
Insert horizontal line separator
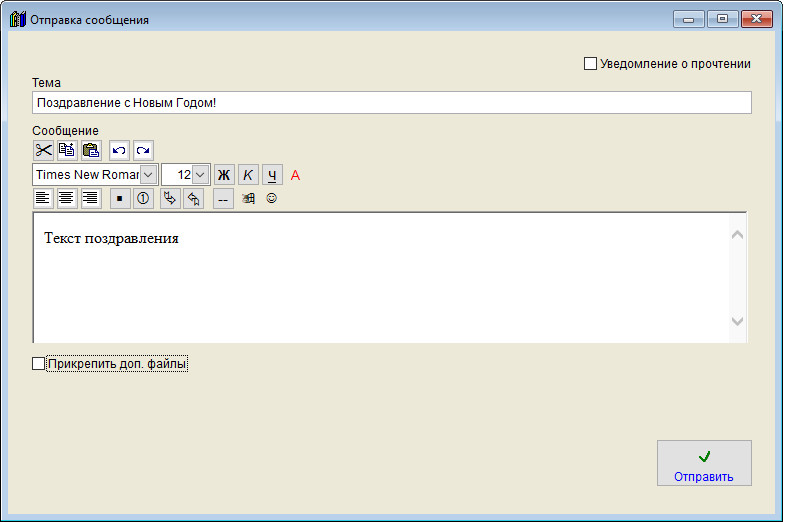coord(223,199)
